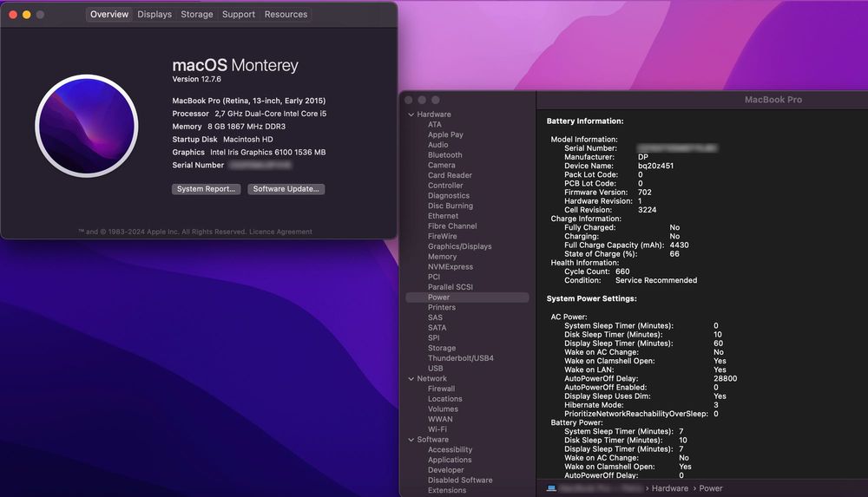Open the Resources tab

click(286, 15)
